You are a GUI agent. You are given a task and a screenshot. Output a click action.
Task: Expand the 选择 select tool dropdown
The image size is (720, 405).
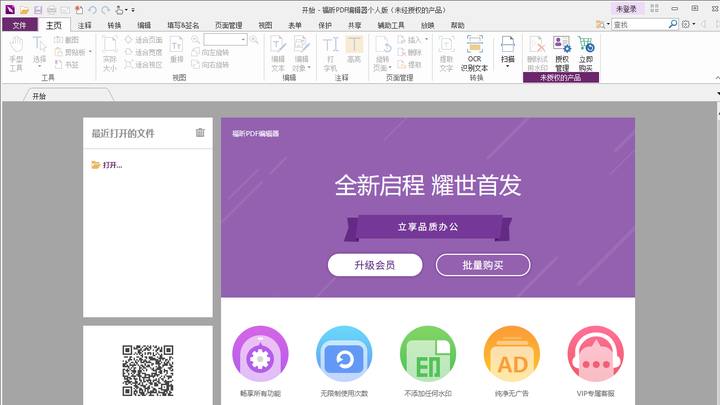click(x=39, y=67)
